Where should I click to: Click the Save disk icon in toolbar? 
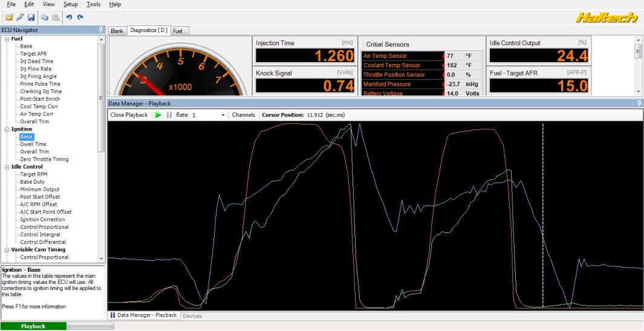coord(31,18)
